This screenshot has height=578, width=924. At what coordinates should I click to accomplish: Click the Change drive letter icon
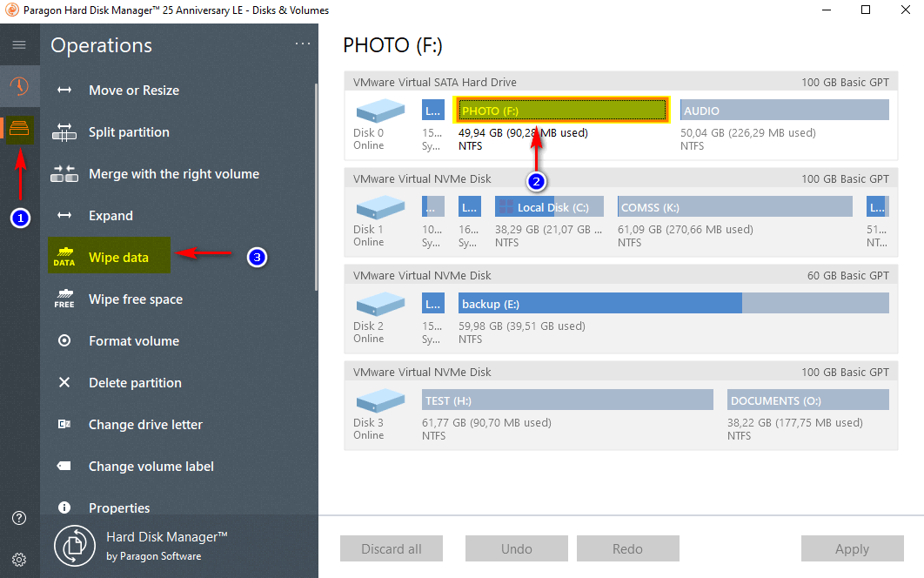point(64,425)
